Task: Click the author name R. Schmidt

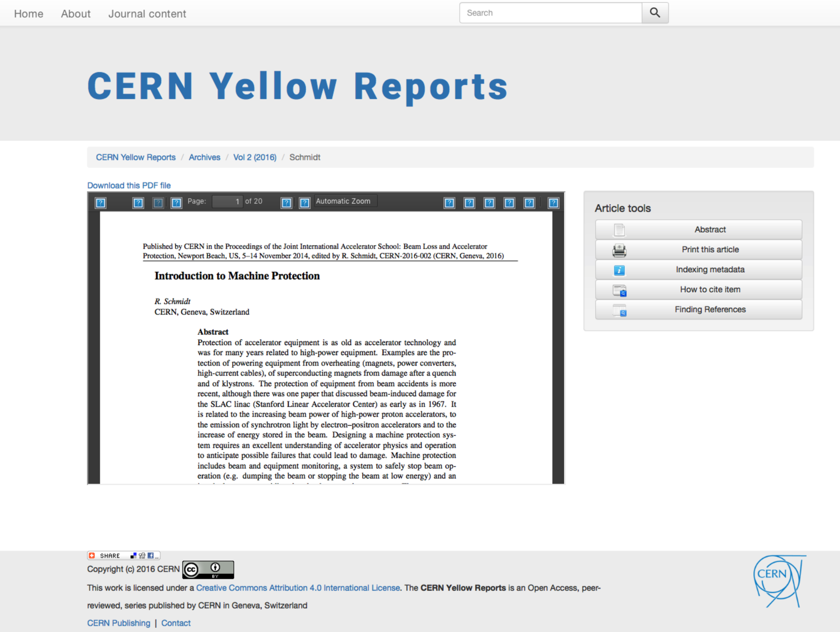Action: pos(172,301)
